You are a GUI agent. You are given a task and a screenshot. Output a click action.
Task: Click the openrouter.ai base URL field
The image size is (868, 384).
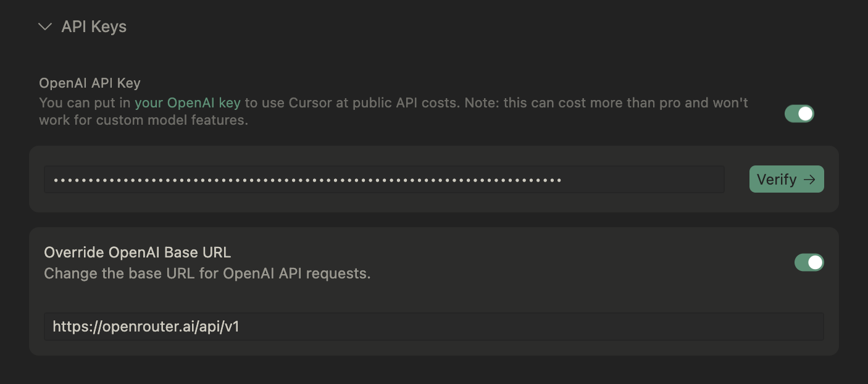434,326
